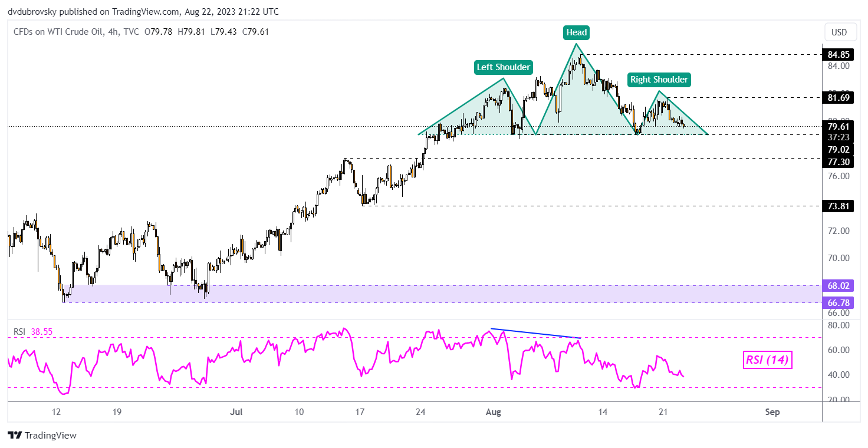The width and height of the screenshot is (868, 448).
Task: Click the C79.61 close value in header
Action: pyautogui.click(x=256, y=32)
